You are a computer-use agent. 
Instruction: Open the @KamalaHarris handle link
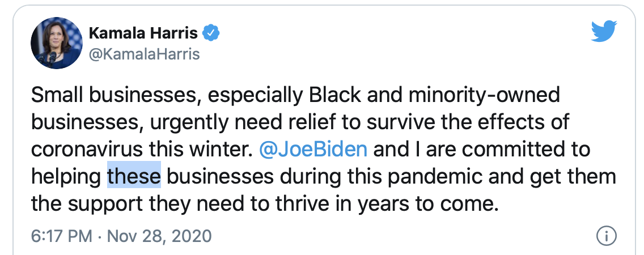tap(144, 54)
